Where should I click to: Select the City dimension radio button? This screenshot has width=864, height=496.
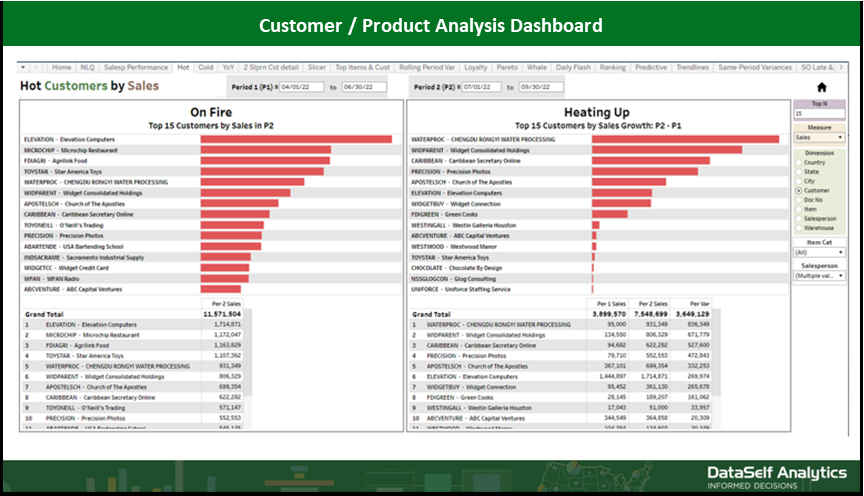point(798,181)
